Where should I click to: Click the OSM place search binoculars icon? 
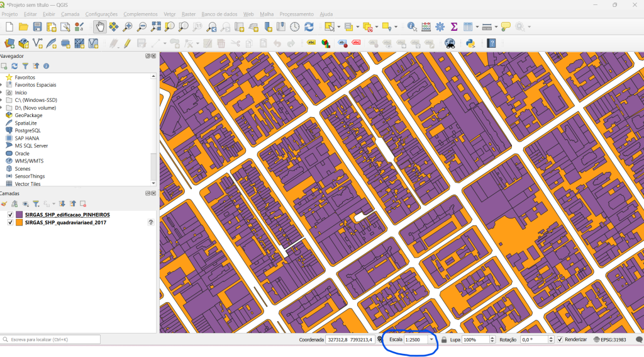coord(450,43)
